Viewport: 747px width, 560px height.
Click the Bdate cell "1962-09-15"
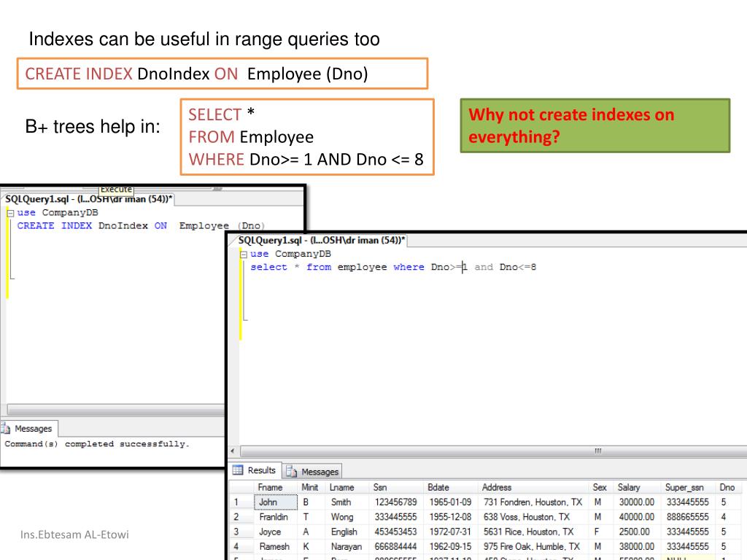point(451,546)
